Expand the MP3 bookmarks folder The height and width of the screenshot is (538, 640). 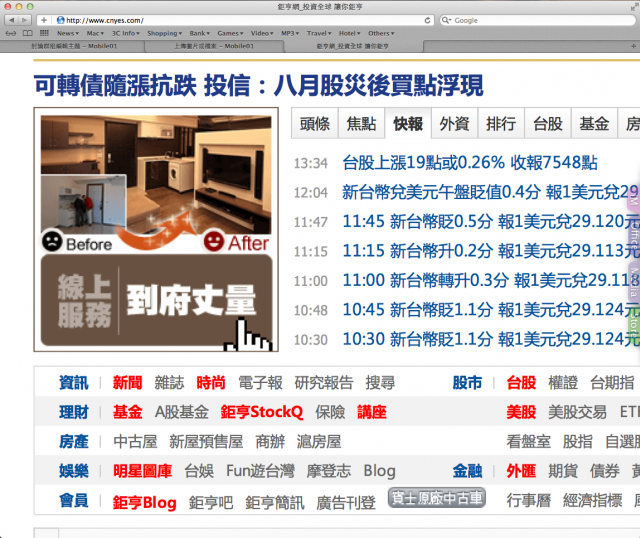tap(290, 33)
